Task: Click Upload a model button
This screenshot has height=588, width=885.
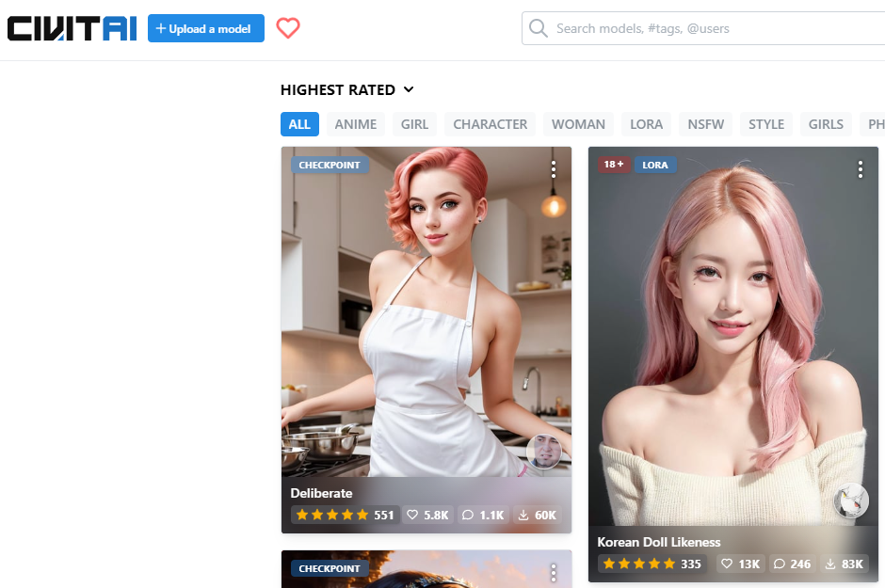Action: pos(206,28)
